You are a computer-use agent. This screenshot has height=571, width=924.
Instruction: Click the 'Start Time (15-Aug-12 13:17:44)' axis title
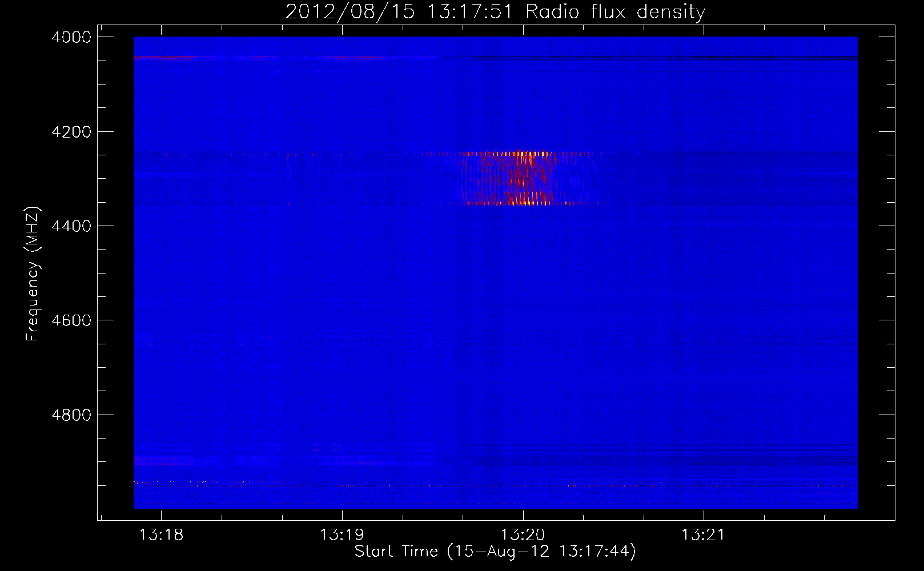tap(495, 552)
